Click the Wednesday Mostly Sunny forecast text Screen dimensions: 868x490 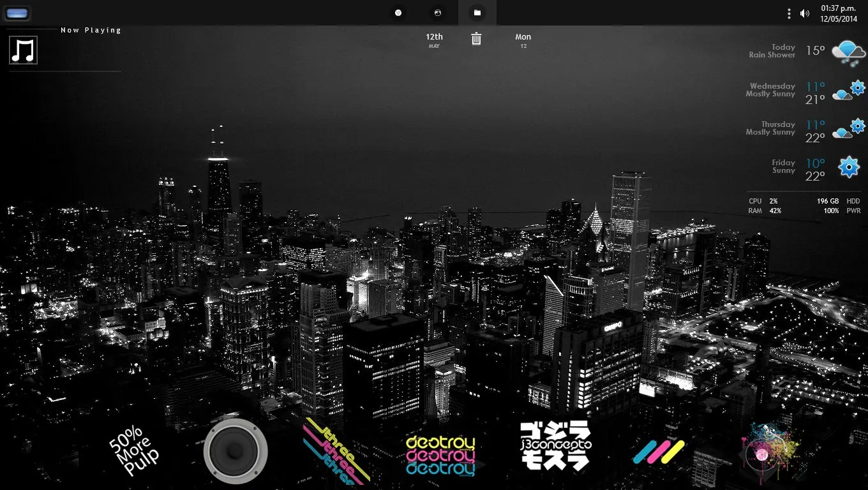[770, 90]
